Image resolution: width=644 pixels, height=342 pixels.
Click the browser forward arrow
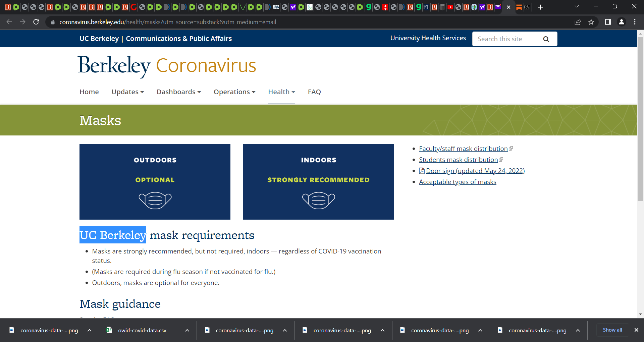22,22
